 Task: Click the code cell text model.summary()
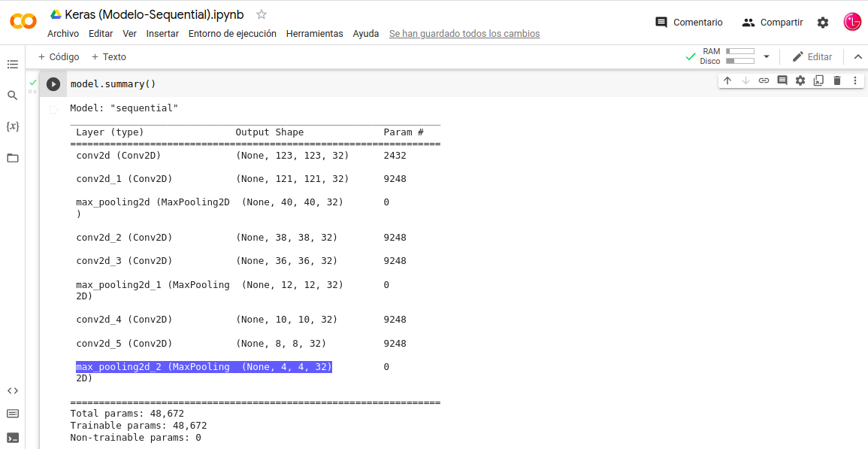tap(113, 84)
